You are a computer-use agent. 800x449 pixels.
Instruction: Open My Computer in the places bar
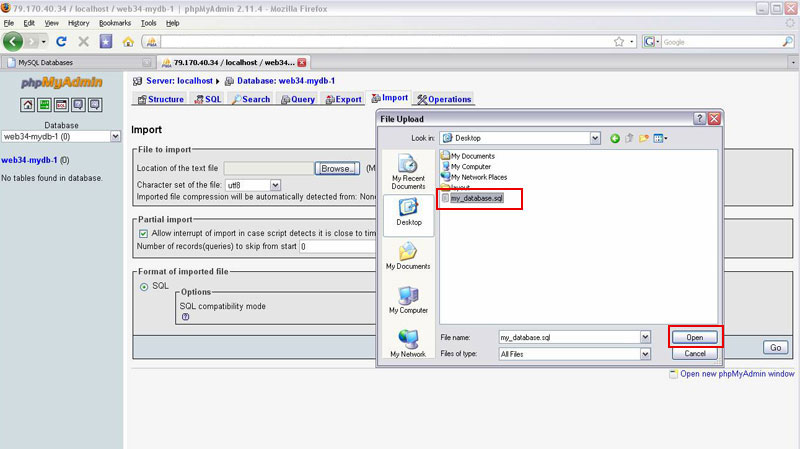[408, 300]
